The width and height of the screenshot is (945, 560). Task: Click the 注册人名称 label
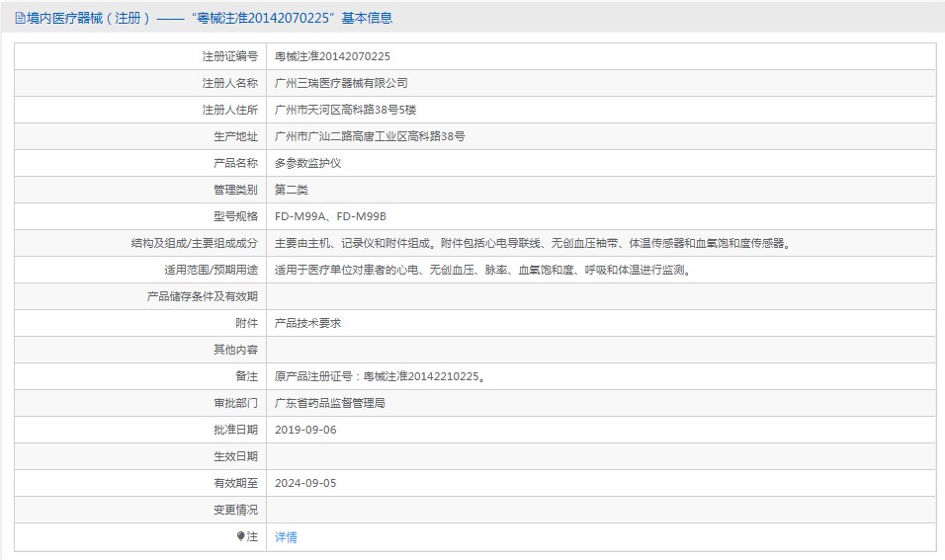[x=229, y=83]
